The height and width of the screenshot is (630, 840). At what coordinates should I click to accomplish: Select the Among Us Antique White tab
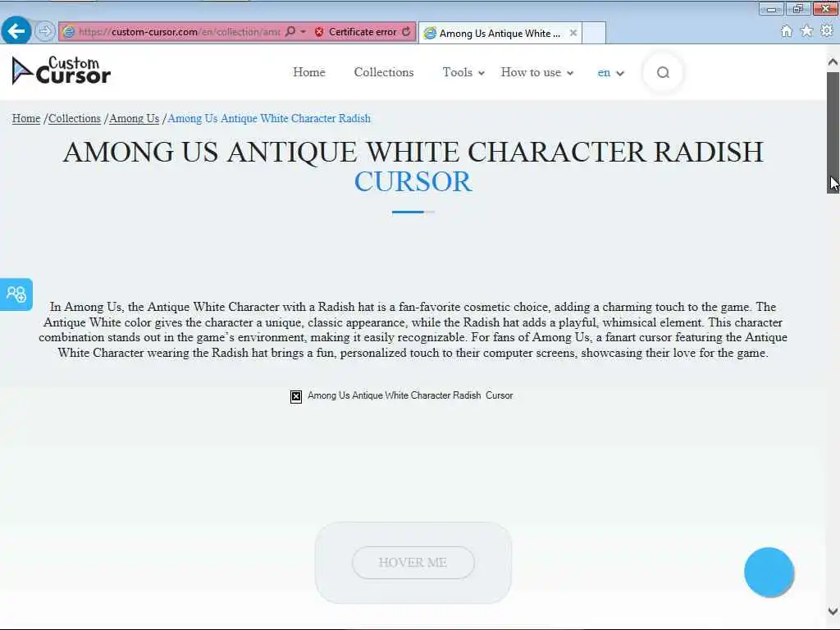500,33
